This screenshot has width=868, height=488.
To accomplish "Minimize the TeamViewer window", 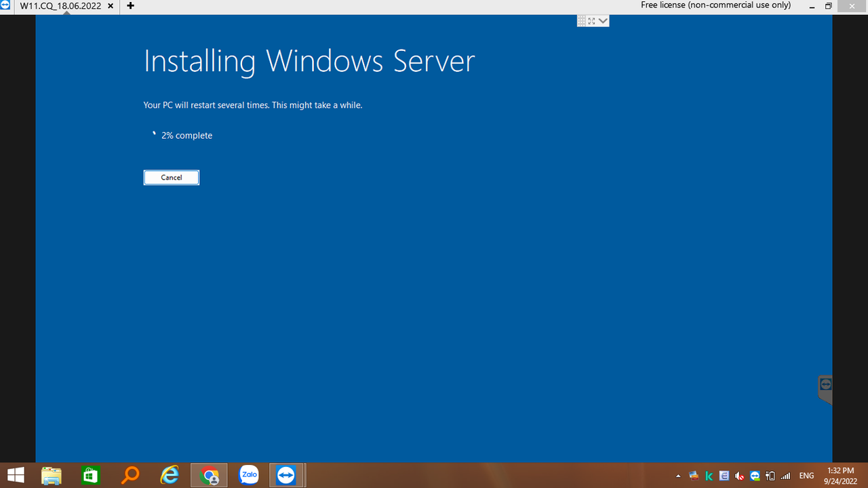I will pyautogui.click(x=812, y=6).
